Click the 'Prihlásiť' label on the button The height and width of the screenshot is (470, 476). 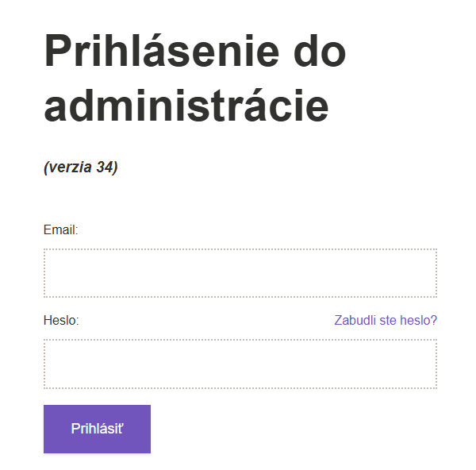[x=97, y=429]
